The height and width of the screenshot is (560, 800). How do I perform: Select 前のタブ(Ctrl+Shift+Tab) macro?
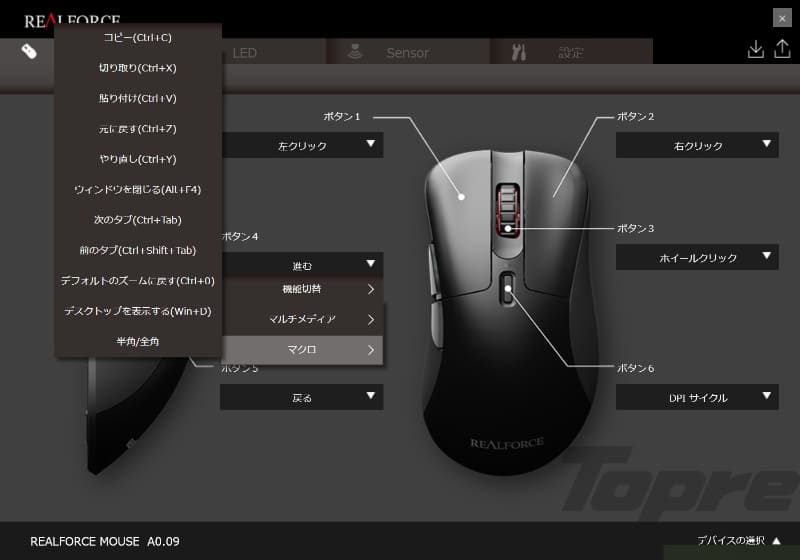pyautogui.click(x=138, y=250)
